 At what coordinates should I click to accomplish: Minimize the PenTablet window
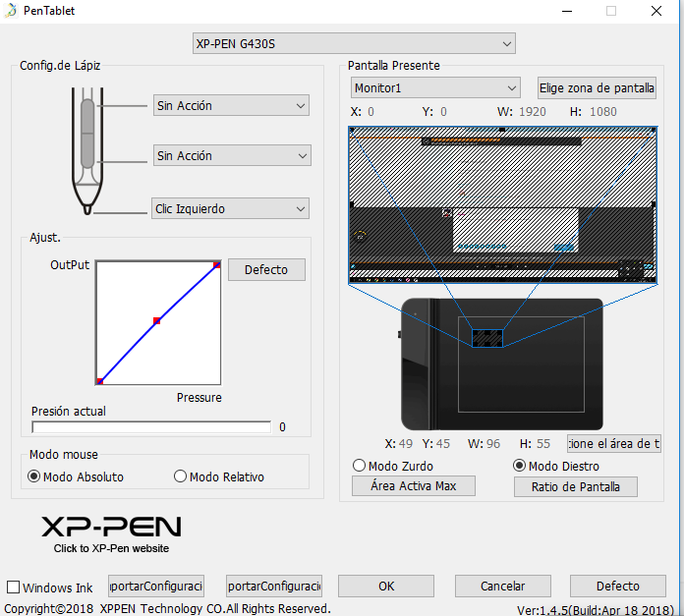(x=567, y=11)
